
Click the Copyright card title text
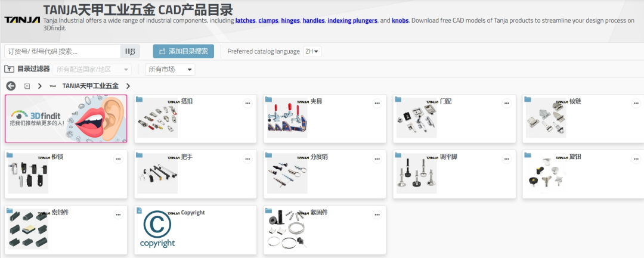tap(193, 213)
